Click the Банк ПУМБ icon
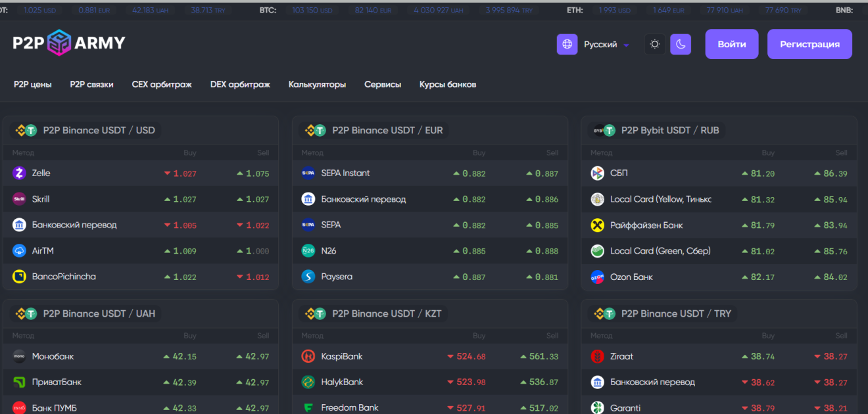This screenshot has width=868, height=414. [x=19, y=408]
